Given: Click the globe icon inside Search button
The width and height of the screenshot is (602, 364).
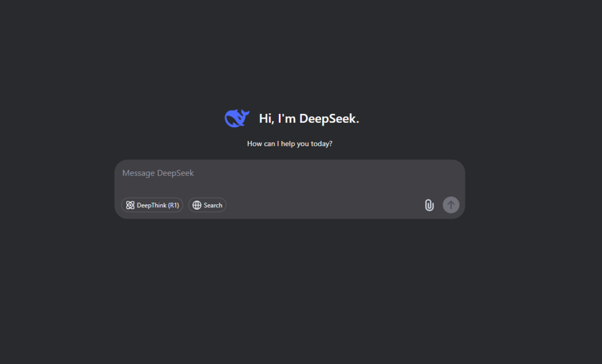Looking at the screenshot, I should click(197, 205).
